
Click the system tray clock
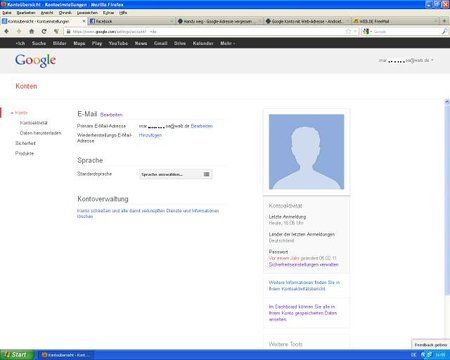point(440,355)
